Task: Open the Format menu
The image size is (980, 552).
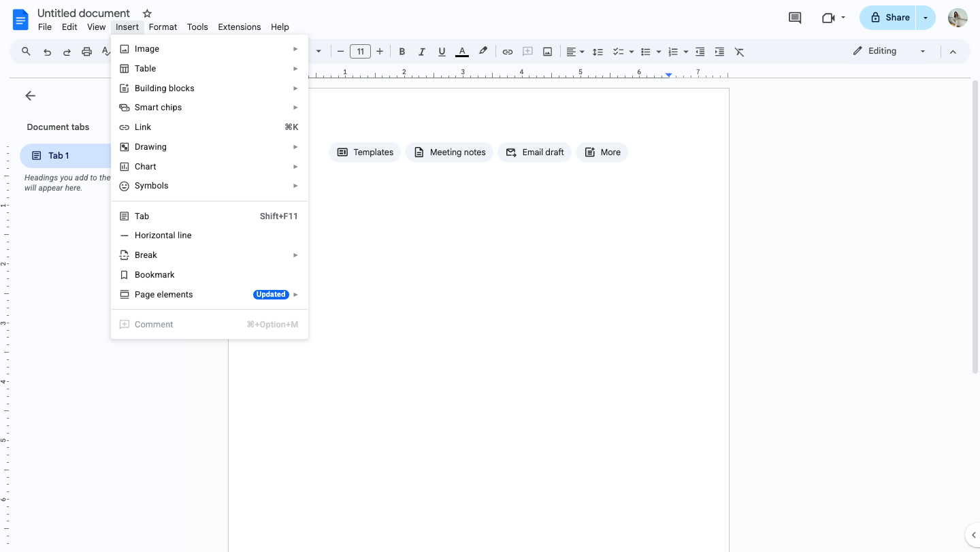Action: click(x=163, y=27)
